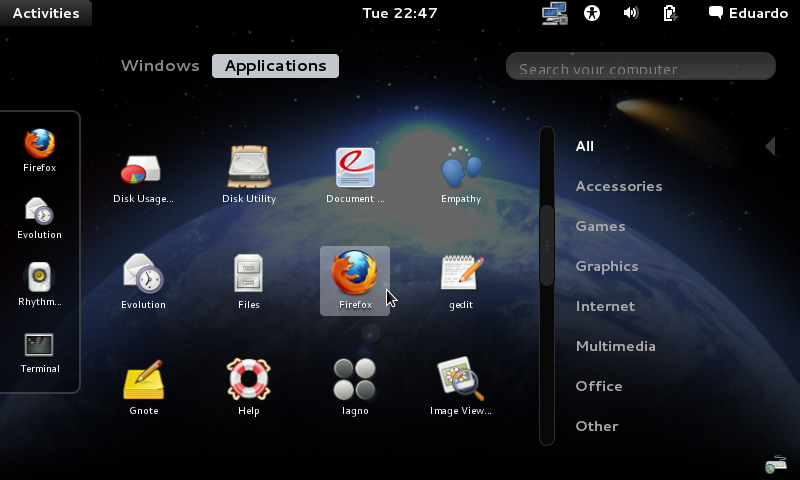Open the volume menu in top bar
The height and width of the screenshot is (480, 800).
coord(631,13)
